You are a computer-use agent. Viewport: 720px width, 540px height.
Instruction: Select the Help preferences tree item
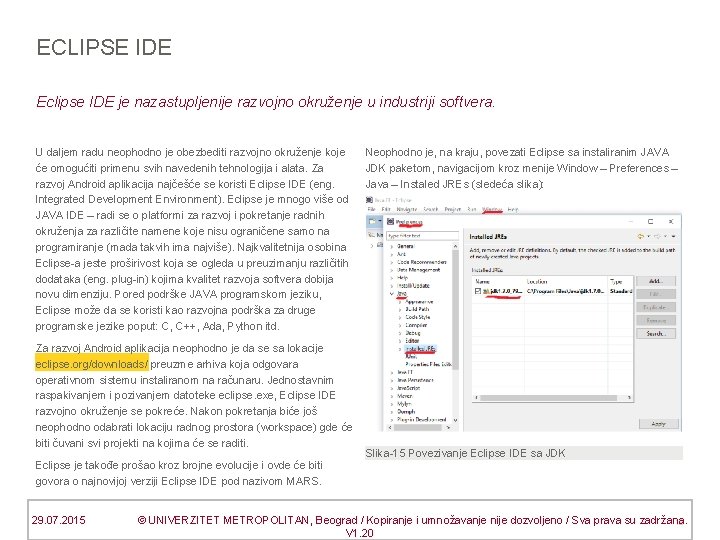click(402, 278)
